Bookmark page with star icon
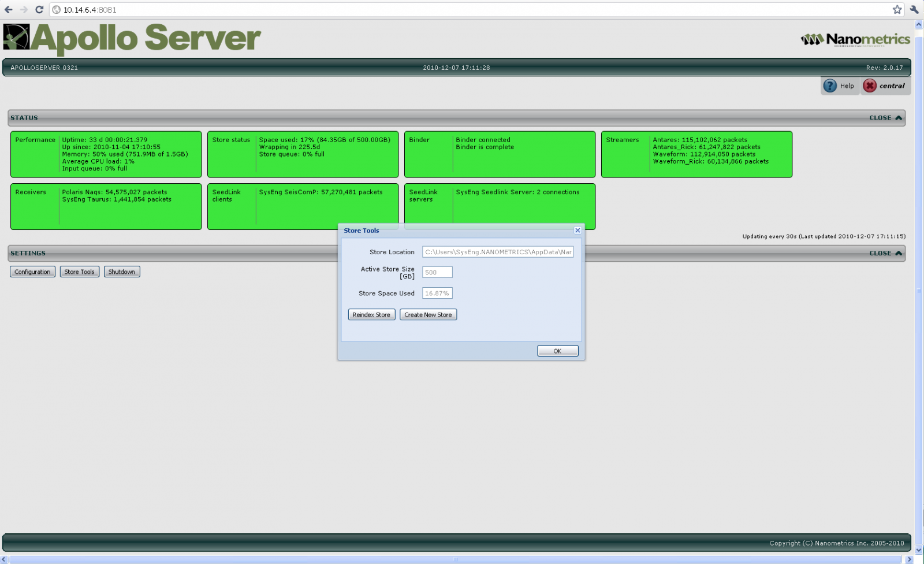The image size is (924, 564). (x=897, y=9)
